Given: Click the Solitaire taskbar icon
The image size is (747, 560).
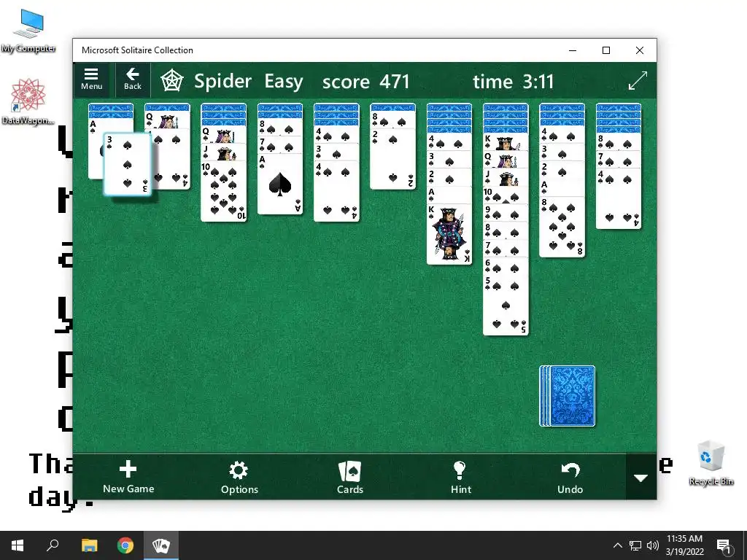Looking at the screenshot, I should [161, 545].
